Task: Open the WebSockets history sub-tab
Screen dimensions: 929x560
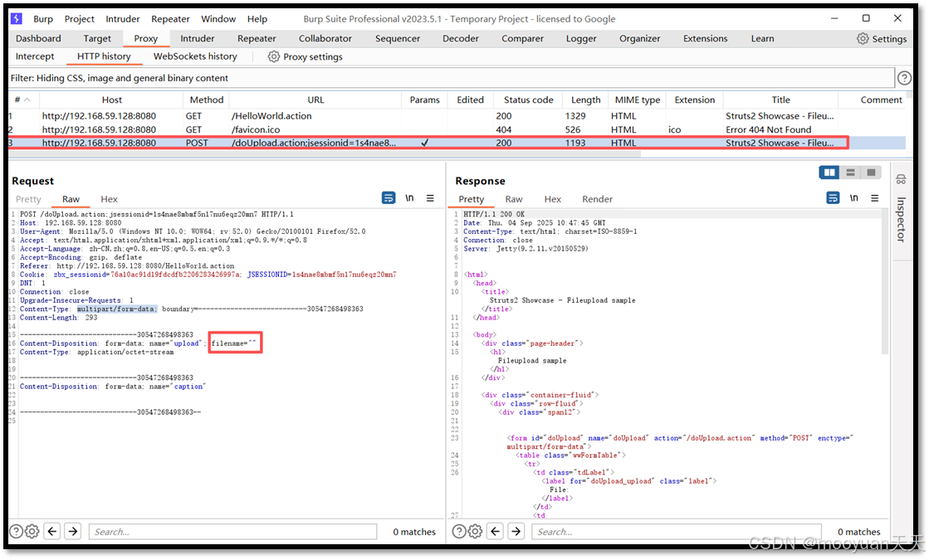Action: (x=195, y=56)
